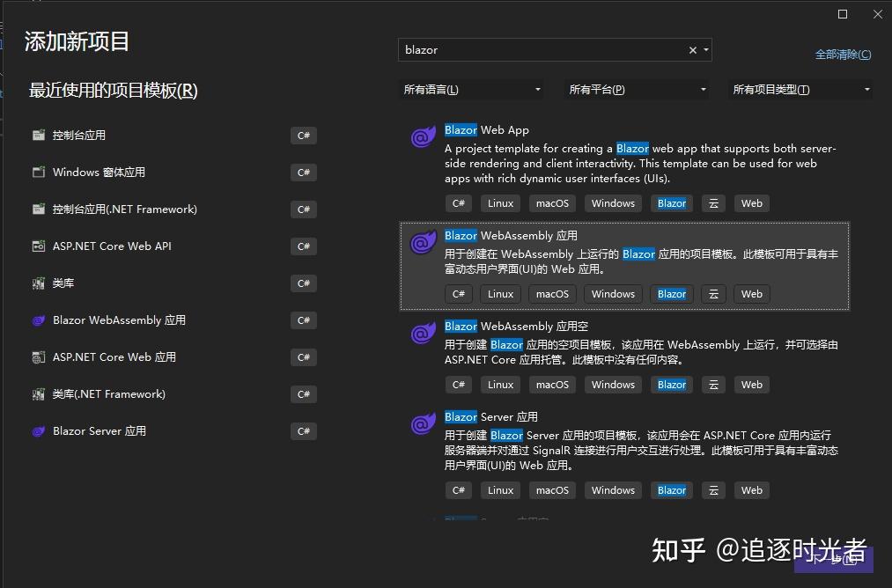Click the recent Blazor WebAssembly 应用 icon

[x=39, y=320]
